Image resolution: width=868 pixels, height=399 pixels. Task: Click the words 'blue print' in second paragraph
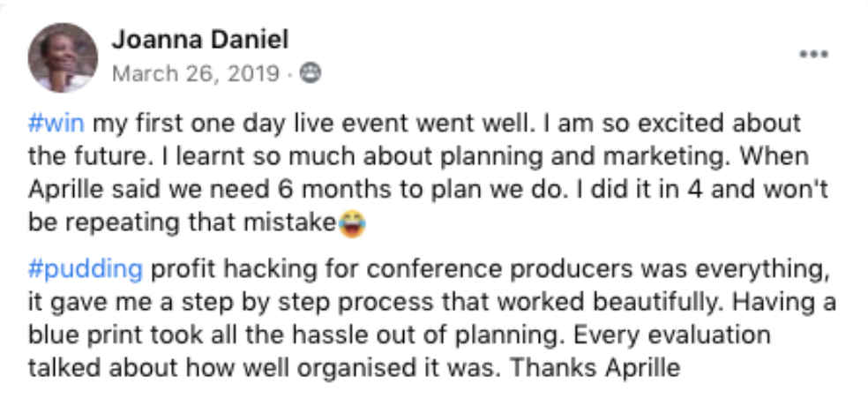point(70,334)
